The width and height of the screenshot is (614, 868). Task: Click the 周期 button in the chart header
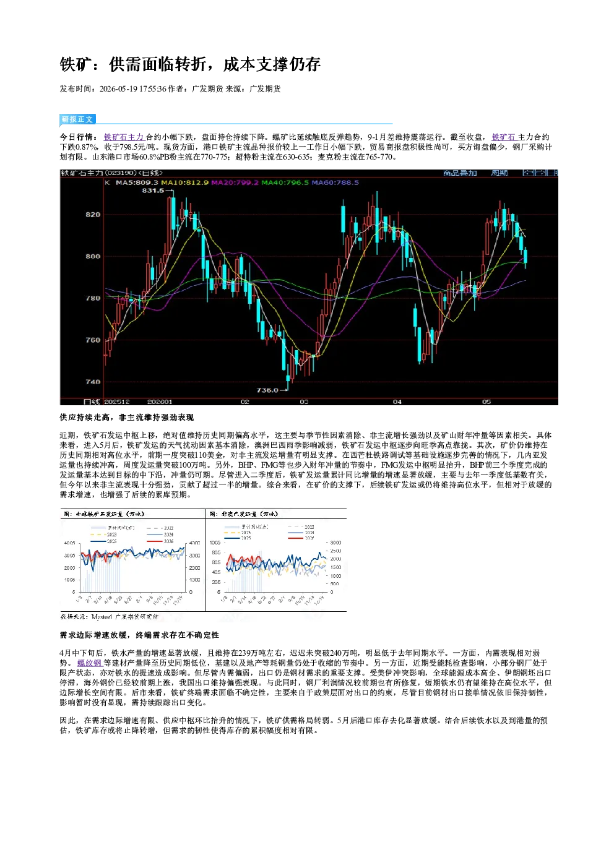point(499,173)
